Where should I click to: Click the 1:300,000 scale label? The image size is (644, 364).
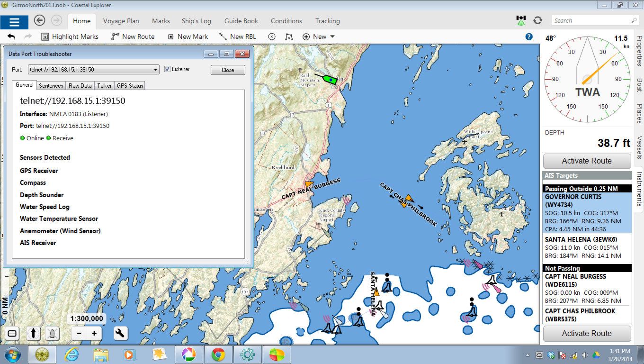87,318
